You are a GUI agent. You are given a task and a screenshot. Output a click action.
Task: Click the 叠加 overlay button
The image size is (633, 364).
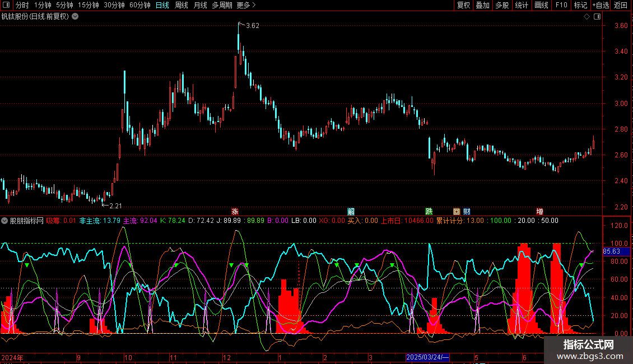[x=482, y=5]
